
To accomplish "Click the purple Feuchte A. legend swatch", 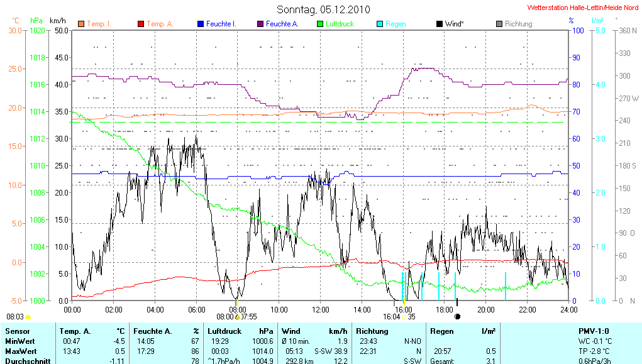I will [x=260, y=24].
